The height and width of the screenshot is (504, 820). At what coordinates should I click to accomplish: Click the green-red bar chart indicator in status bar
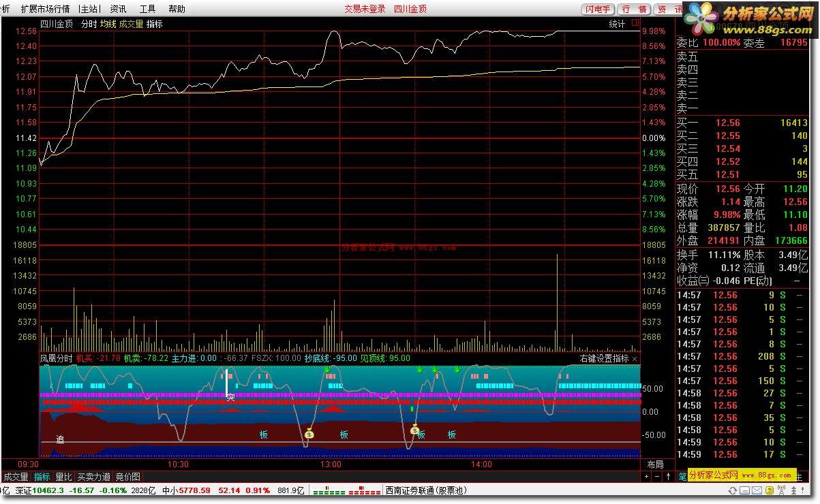click(x=348, y=490)
